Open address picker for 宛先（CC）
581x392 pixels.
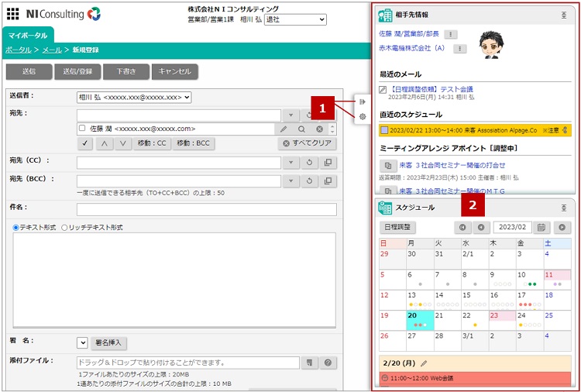328,163
